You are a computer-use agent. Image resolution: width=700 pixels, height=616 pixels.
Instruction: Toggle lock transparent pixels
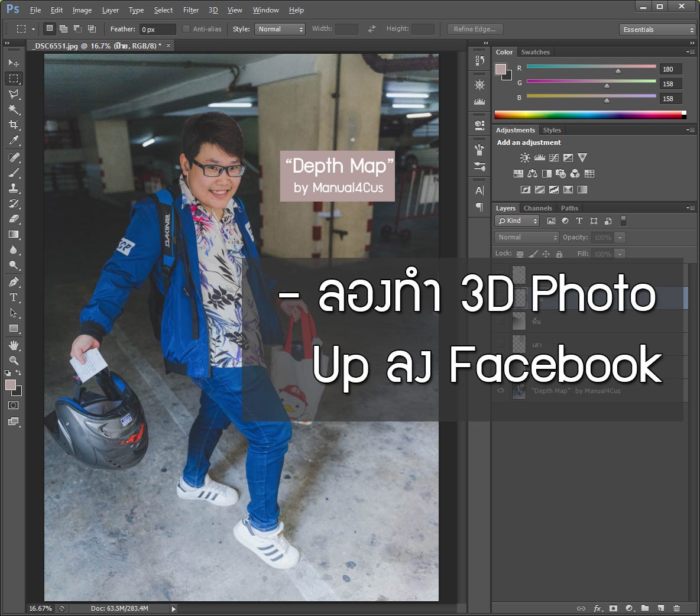click(x=520, y=254)
